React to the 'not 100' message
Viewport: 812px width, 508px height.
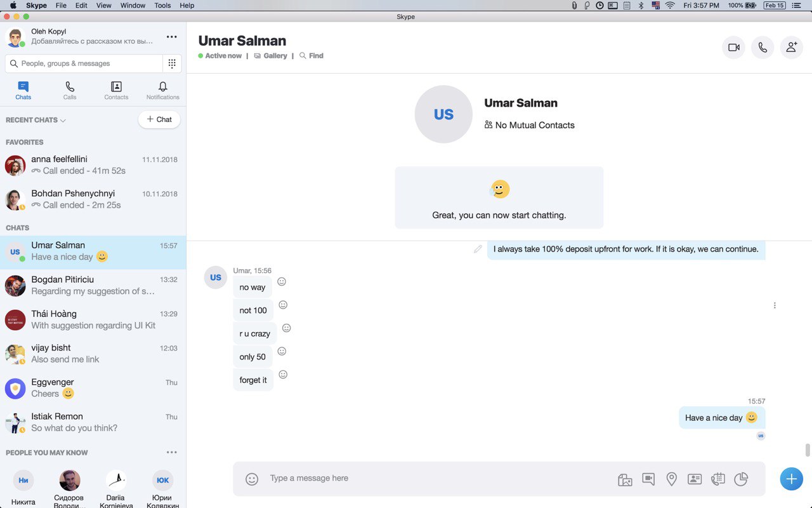tap(283, 305)
